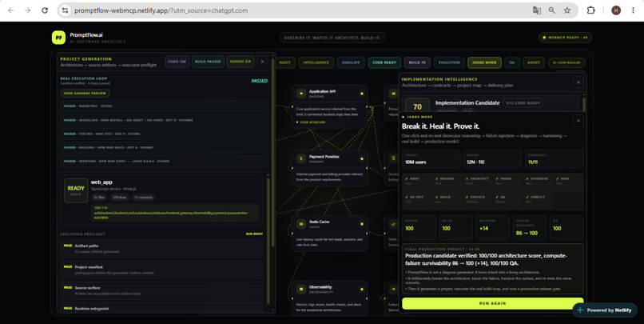Close the Implementation Intelligence panel

tap(578, 82)
